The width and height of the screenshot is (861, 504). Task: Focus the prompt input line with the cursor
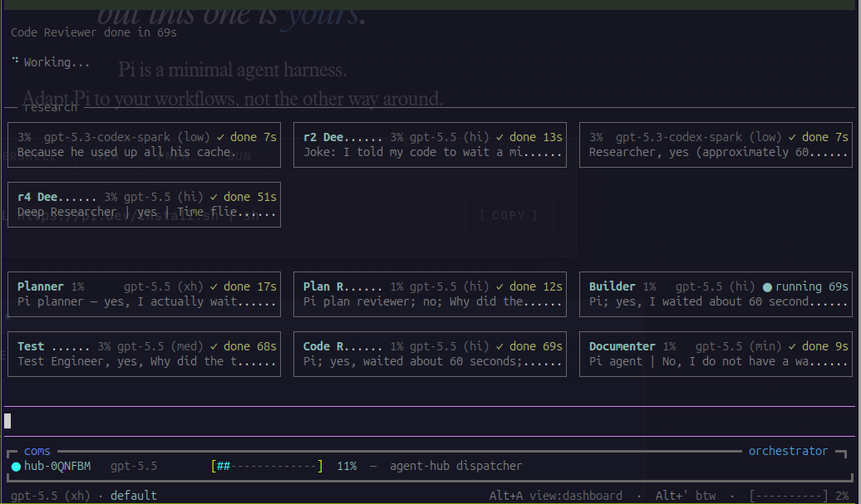point(430,421)
